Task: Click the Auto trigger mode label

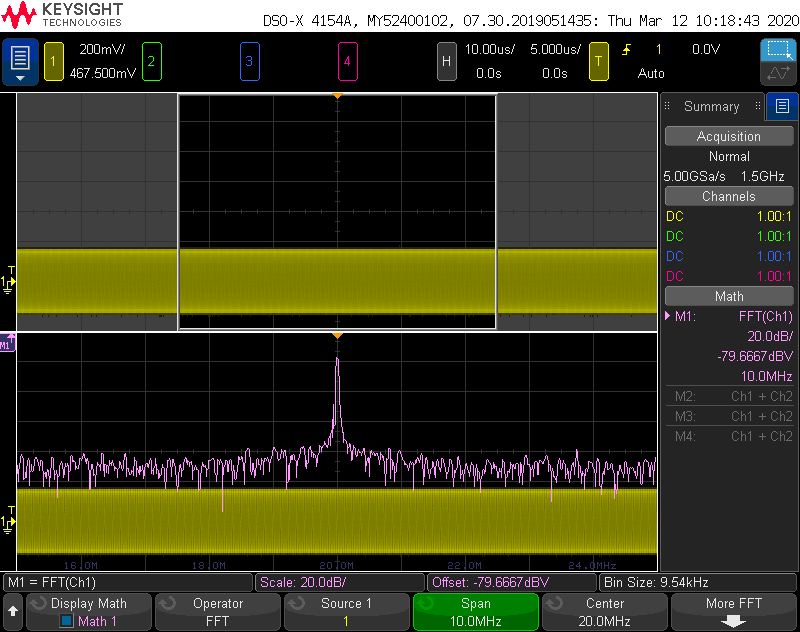Action: click(x=651, y=73)
